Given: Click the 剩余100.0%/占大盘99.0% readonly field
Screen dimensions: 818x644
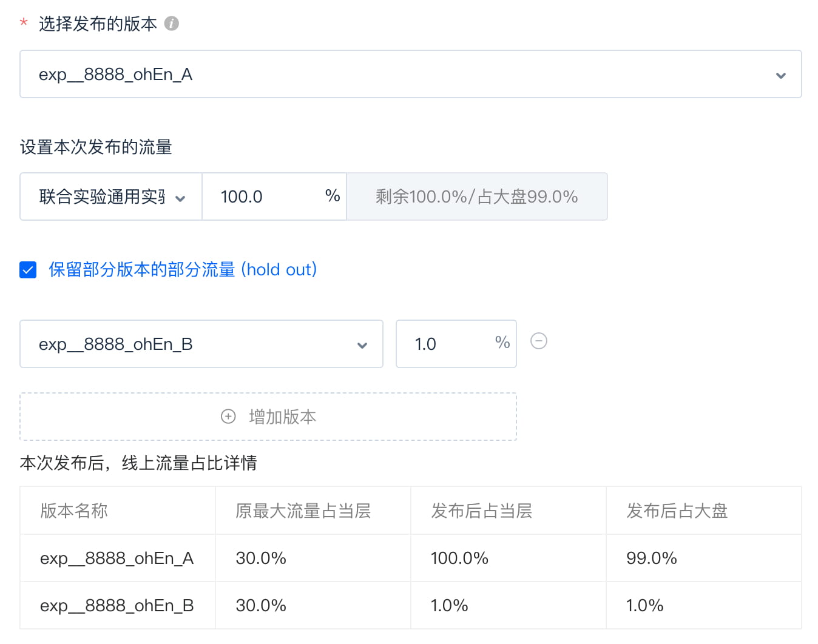Looking at the screenshot, I should [x=477, y=196].
